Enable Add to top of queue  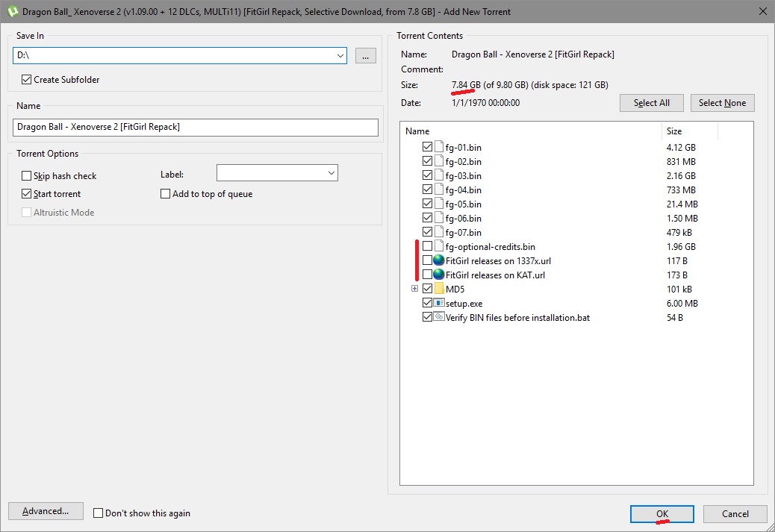[x=166, y=194]
